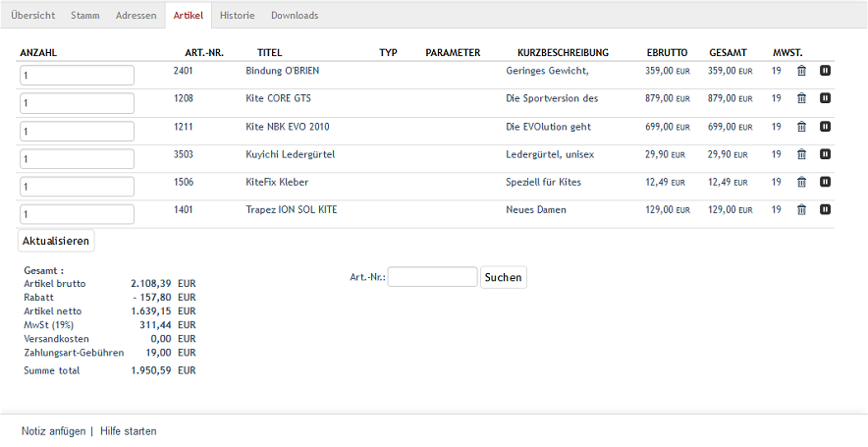Click pause icon for Trapez ION SOL KITE

pos(826,209)
